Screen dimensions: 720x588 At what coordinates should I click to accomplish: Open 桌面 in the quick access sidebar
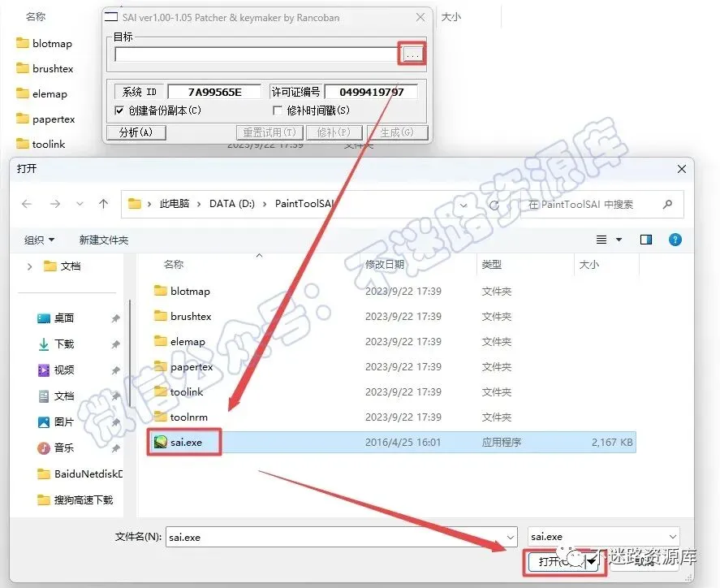click(55, 318)
